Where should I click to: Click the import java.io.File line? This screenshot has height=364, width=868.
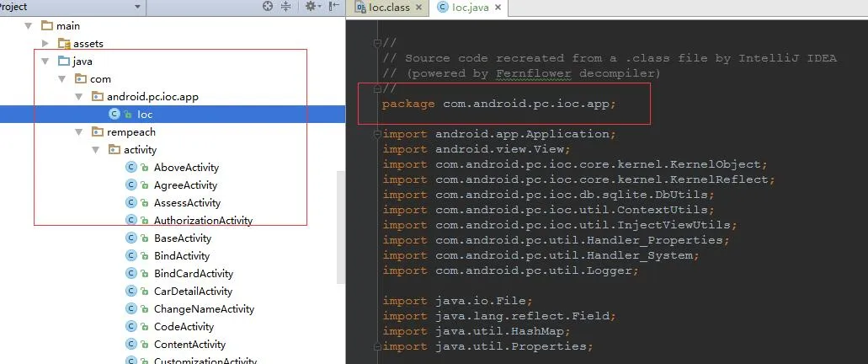click(458, 301)
